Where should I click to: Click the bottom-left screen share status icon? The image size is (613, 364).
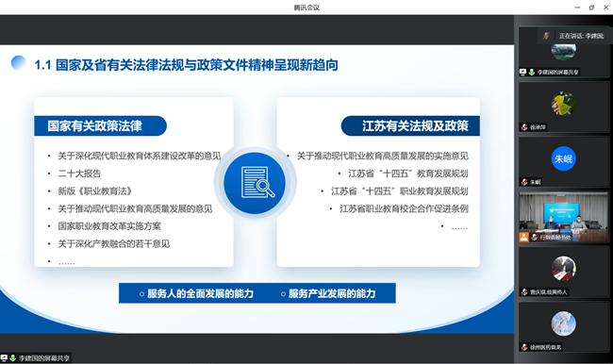pyautogui.click(x=4, y=357)
